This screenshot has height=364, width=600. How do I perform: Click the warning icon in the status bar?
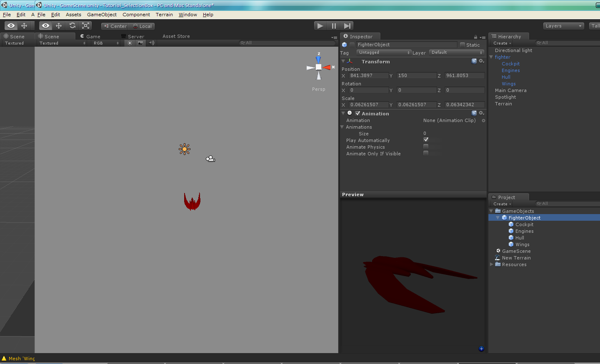4,358
